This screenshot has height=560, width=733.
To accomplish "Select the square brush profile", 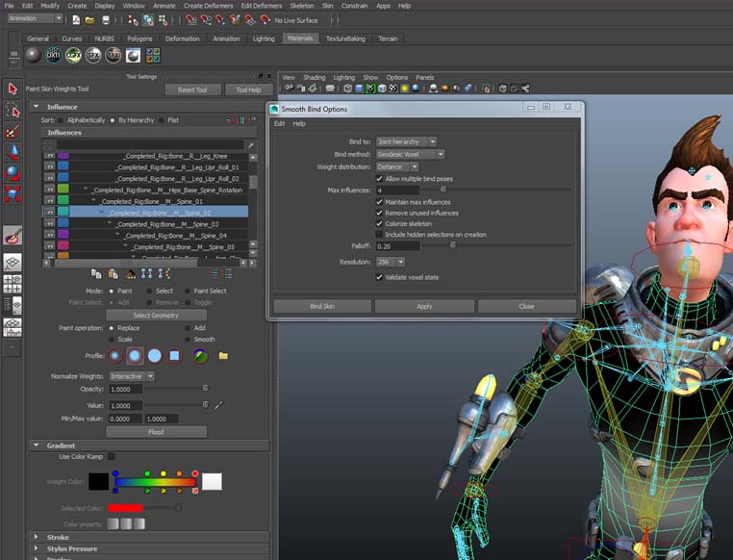I will 174,356.
